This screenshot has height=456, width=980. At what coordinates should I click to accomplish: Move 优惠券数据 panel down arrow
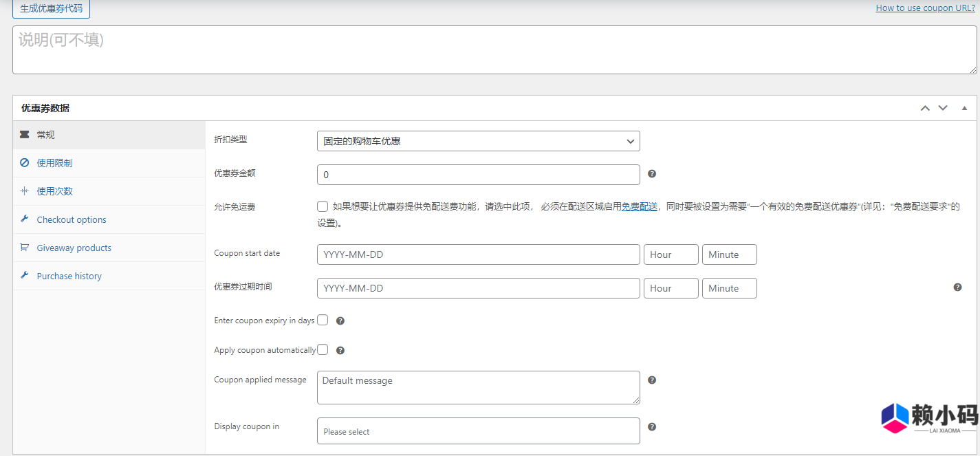point(943,108)
